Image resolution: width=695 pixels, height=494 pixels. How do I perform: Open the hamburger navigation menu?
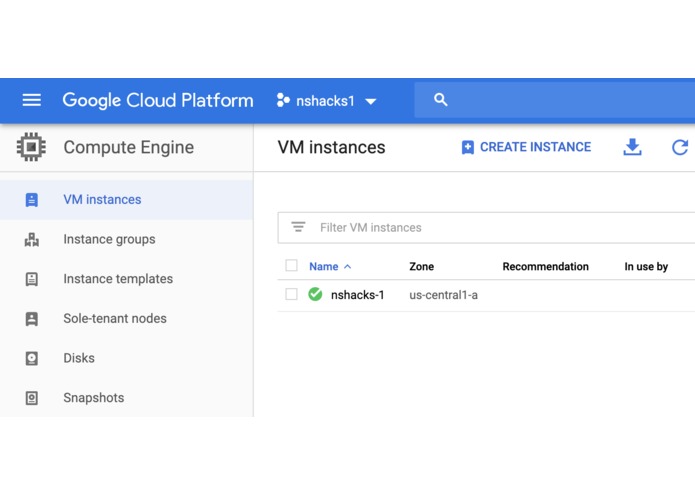point(32,100)
